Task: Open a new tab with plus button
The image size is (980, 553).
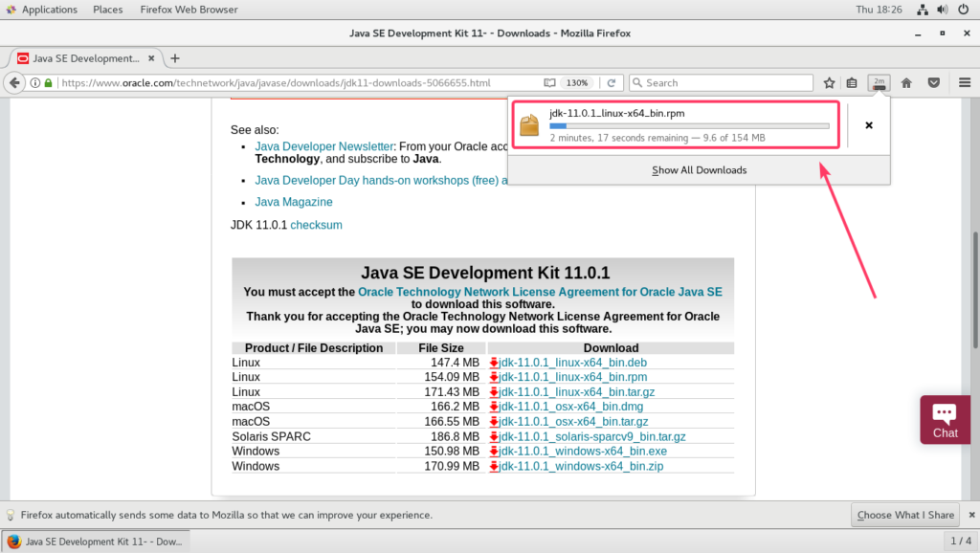Action: point(175,58)
